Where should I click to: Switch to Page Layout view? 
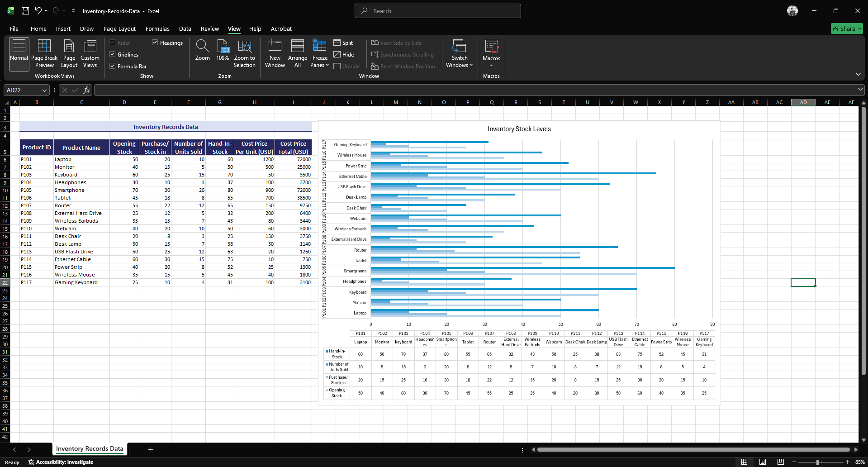click(69, 53)
